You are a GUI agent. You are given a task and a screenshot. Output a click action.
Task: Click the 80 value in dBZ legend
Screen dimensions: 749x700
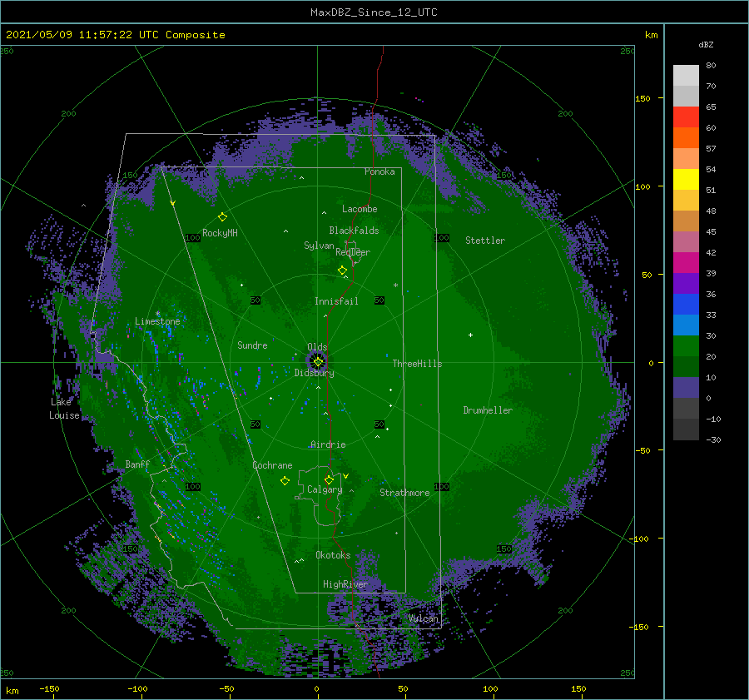(x=711, y=66)
